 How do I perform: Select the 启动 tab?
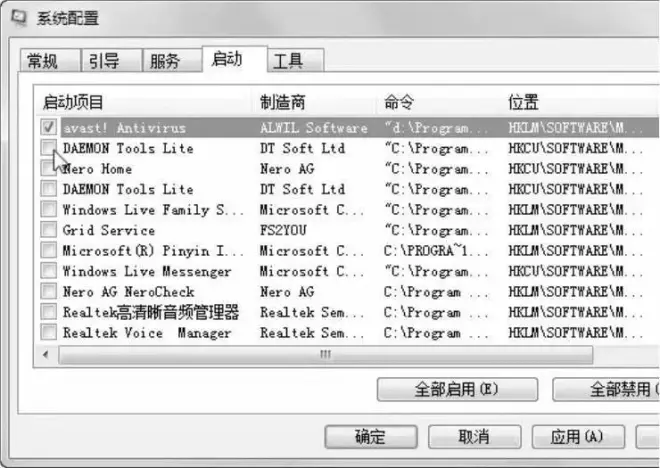click(x=234, y=59)
